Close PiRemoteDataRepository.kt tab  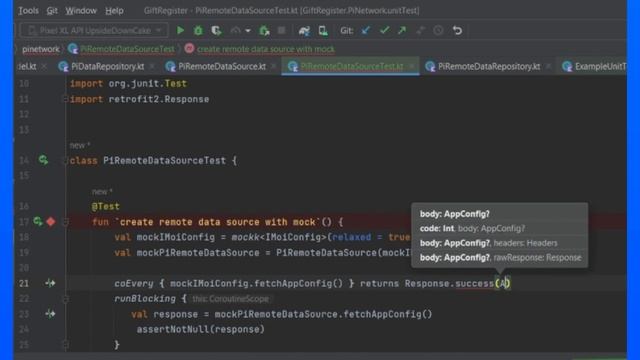coord(549,66)
